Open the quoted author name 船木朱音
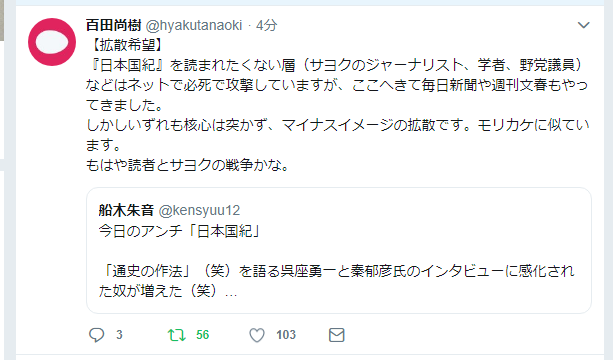This screenshot has width=613, height=360. [126, 210]
